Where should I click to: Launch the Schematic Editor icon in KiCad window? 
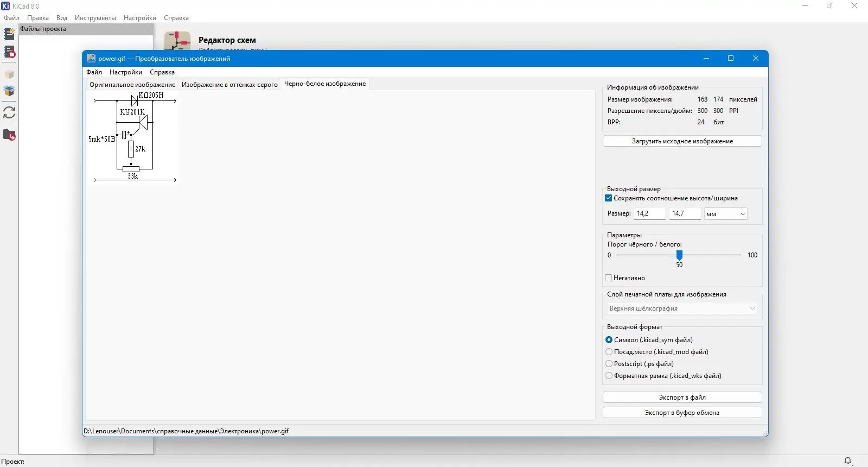pos(177,41)
